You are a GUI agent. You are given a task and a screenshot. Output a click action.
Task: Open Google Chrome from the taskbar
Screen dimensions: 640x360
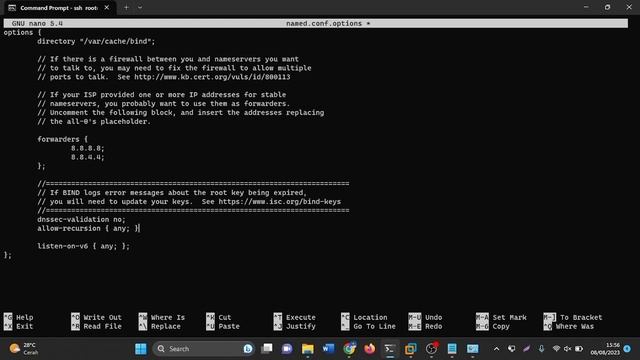[349, 349]
